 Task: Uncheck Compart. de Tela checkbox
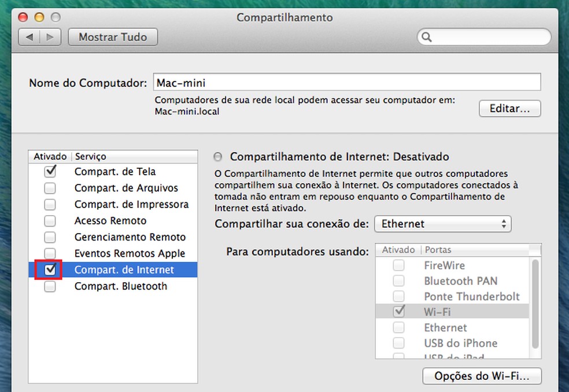point(50,171)
